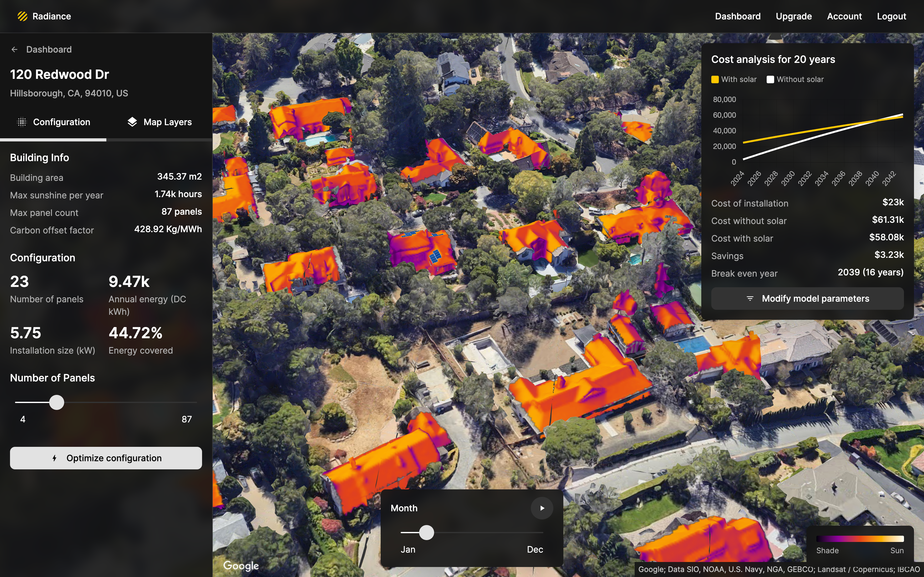Image resolution: width=924 pixels, height=577 pixels.
Task: Click the back arrow beside Dashboard
Action: click(x=14, y=49)
